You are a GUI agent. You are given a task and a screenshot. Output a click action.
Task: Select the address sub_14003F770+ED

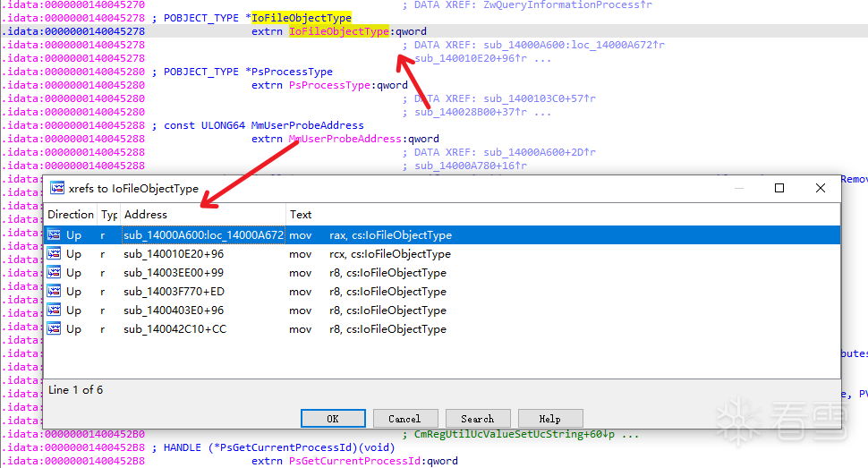[x=174, y=292]
